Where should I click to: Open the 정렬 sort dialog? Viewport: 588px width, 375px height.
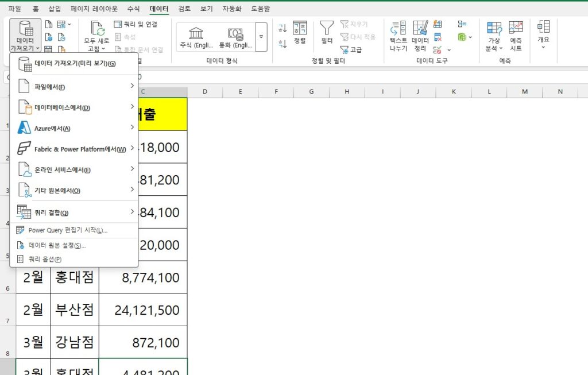300,32
